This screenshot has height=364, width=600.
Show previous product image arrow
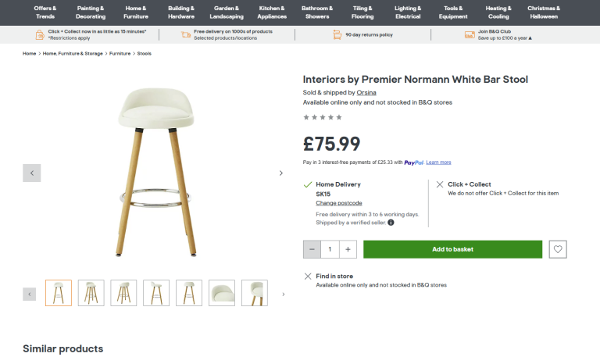point(32,173)
